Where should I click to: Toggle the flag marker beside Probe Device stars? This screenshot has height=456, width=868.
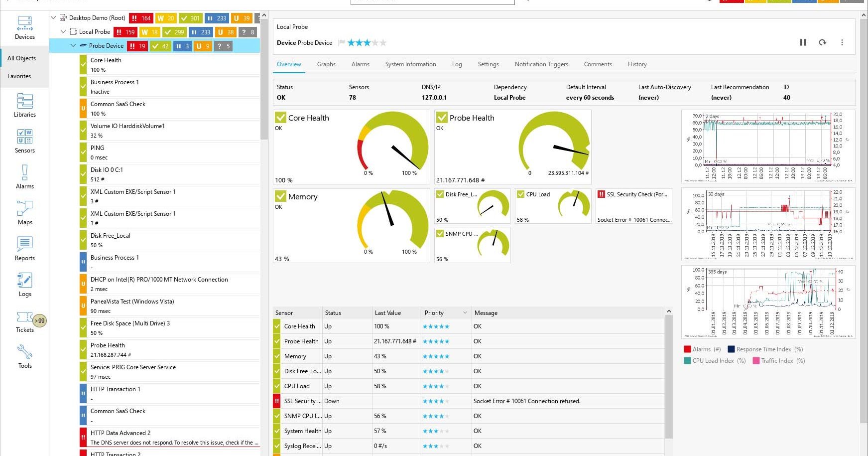coord(341,43)
